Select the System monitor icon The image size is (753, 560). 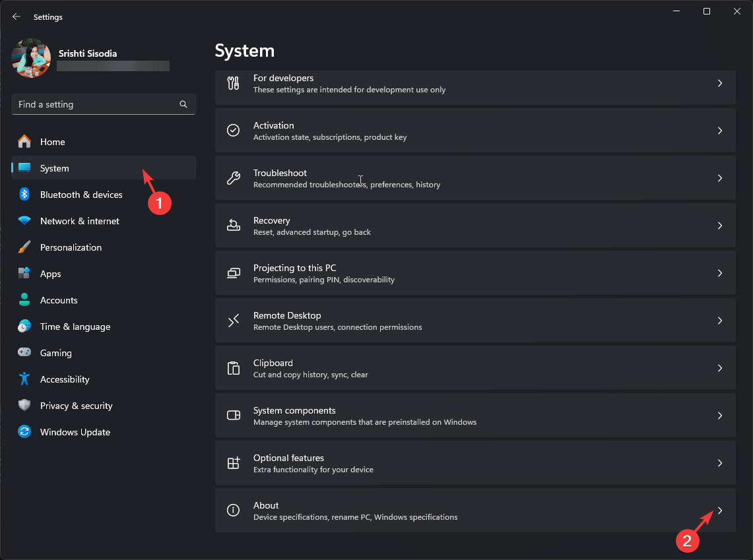24,168
